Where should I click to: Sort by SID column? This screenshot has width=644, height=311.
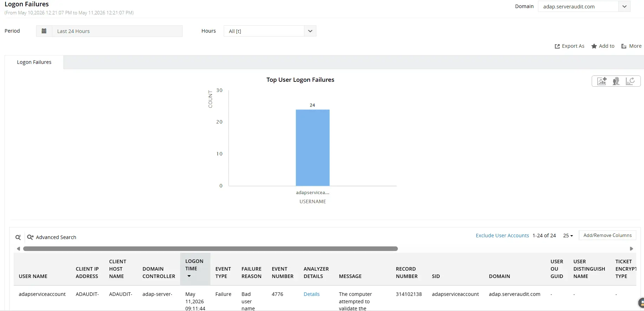(436, 276)
